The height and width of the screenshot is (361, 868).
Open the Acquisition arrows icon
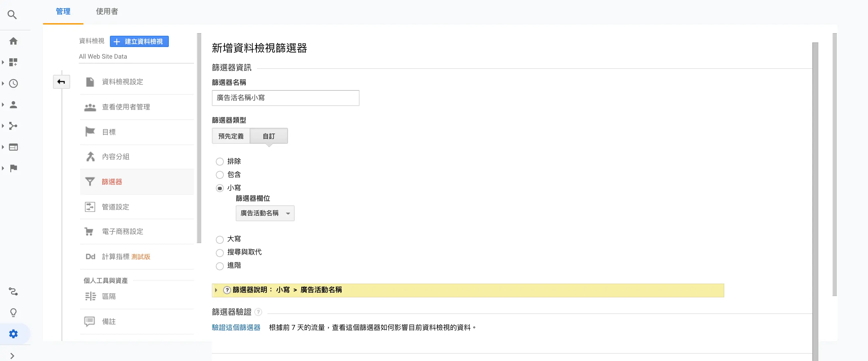[13, 126]
